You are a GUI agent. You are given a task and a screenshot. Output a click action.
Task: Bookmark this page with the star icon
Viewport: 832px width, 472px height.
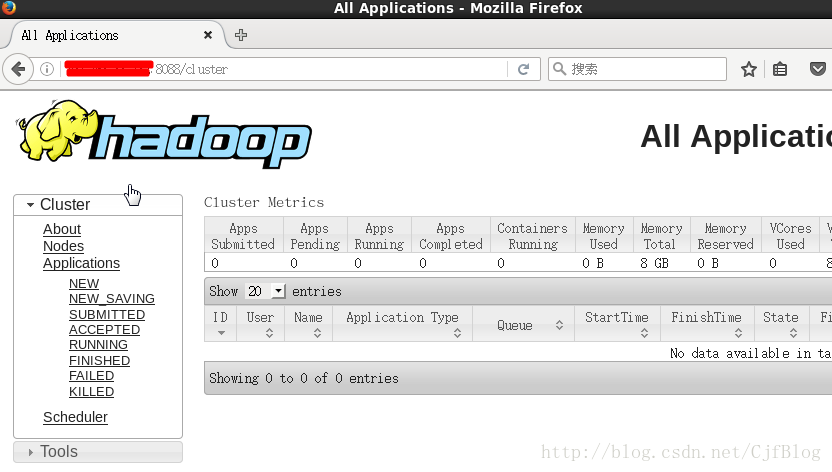[x=749, y=69]
